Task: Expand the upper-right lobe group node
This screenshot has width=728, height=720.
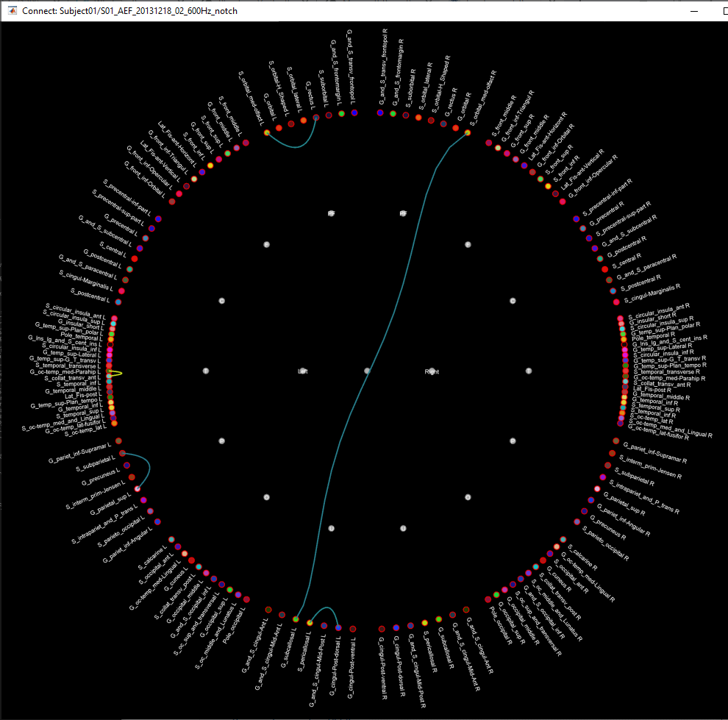Action: (468, 244)
